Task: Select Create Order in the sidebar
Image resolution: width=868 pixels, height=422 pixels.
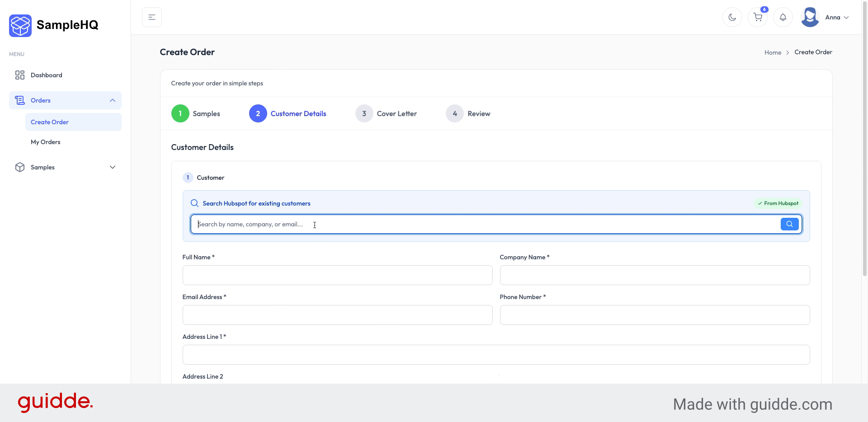Action: coord(50,122)
